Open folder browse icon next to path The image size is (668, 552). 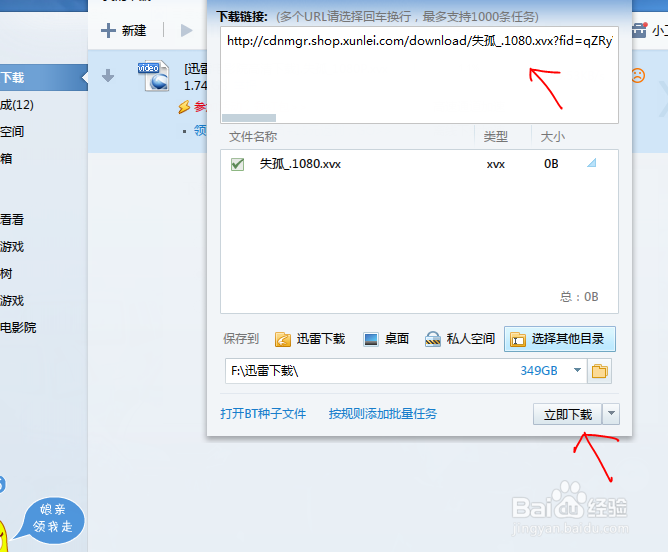[x=599, y=371]
